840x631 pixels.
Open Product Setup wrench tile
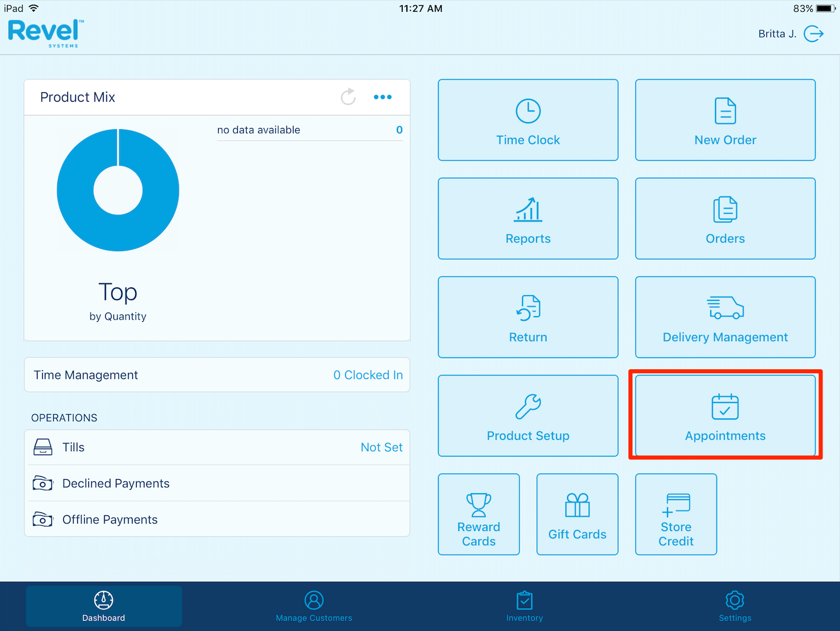coord(528,416)
